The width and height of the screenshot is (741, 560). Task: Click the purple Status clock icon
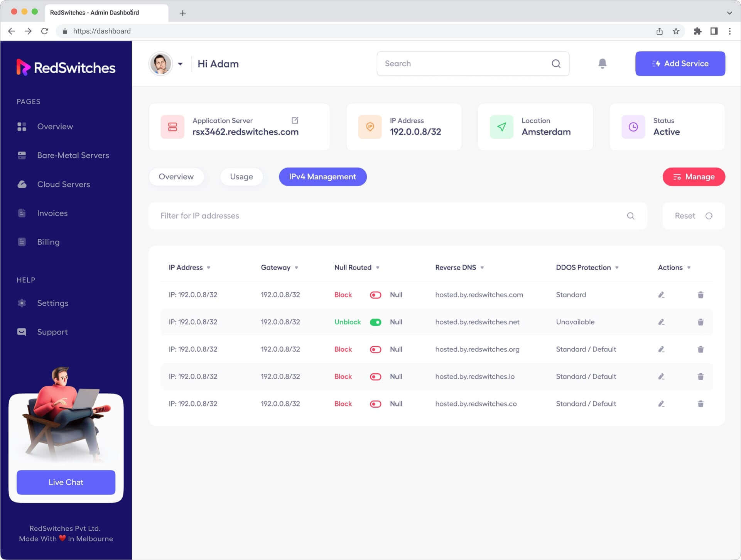click(633, 127)
